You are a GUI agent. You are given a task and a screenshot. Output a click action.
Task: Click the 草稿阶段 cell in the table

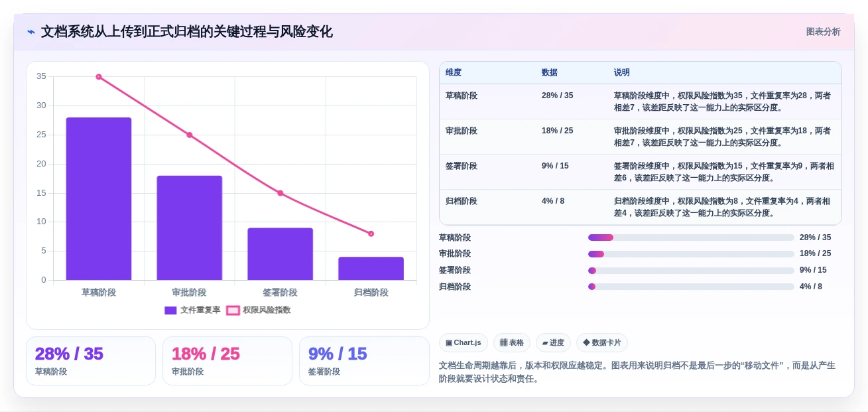tap(462, 96)
